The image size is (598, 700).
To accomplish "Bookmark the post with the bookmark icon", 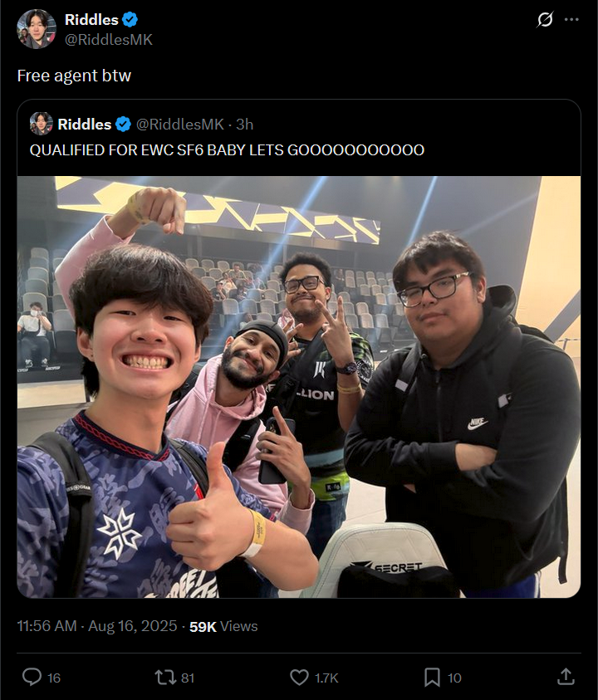I will [432, 678].
